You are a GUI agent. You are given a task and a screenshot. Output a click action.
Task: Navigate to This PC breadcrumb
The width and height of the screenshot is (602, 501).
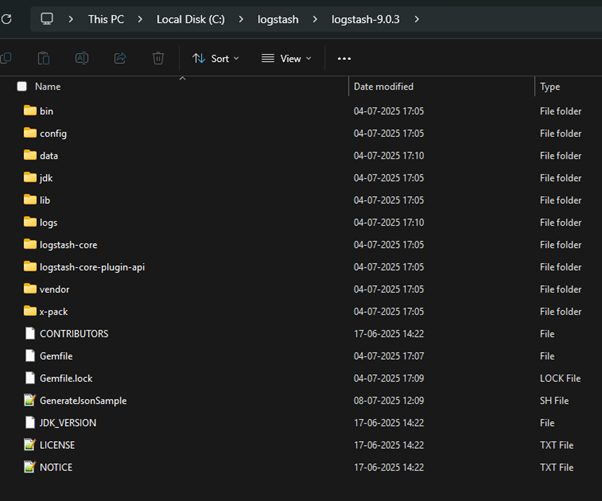pos(106,19)
